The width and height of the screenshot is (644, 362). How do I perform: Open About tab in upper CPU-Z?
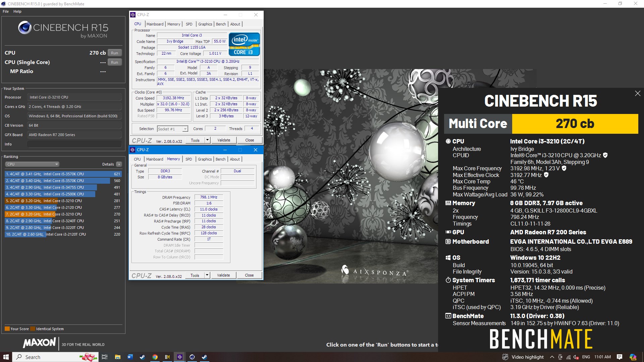[x=235, y=24]
